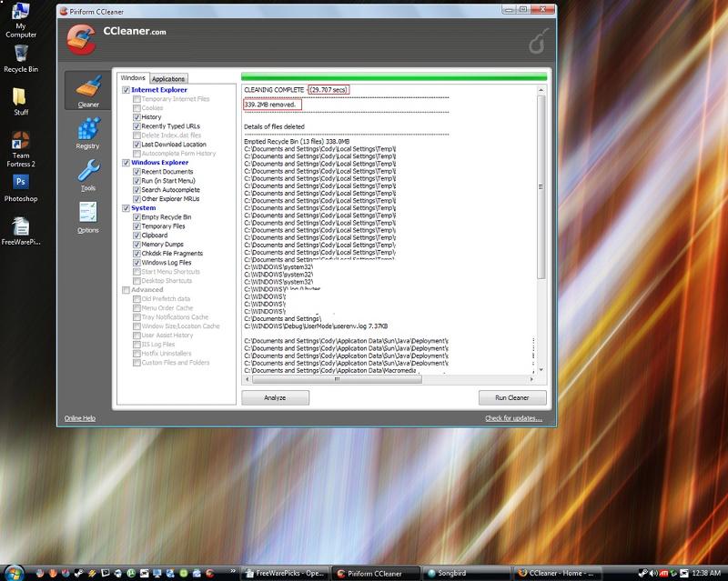Click the results vertical scrollbar thumb
Image resolution: width=728 pixels, height=581 pixels.
point(541,187)
